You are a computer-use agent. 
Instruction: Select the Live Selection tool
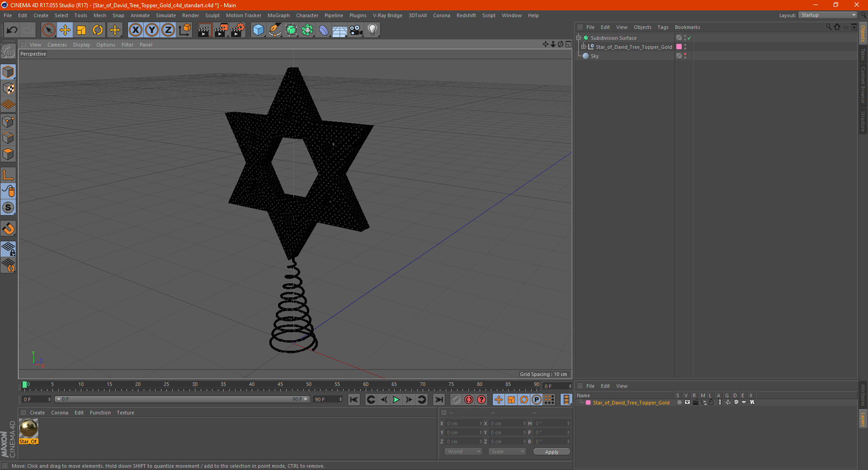point(48,30)
